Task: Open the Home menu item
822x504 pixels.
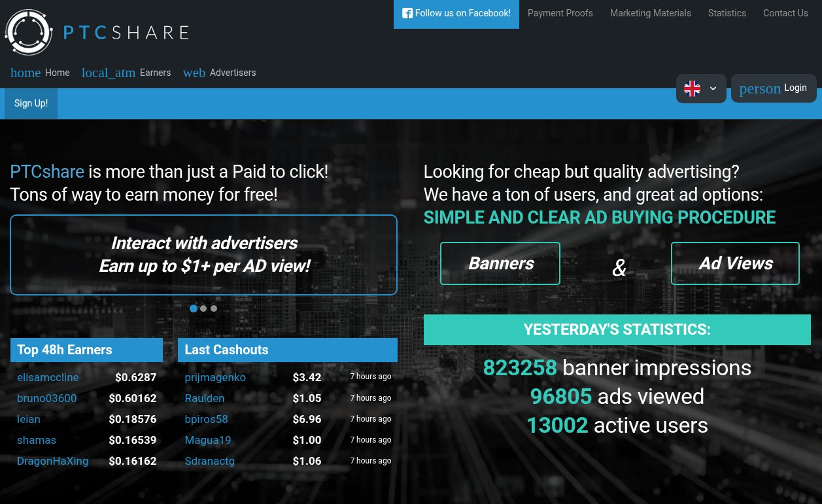Action: (58, 73)
